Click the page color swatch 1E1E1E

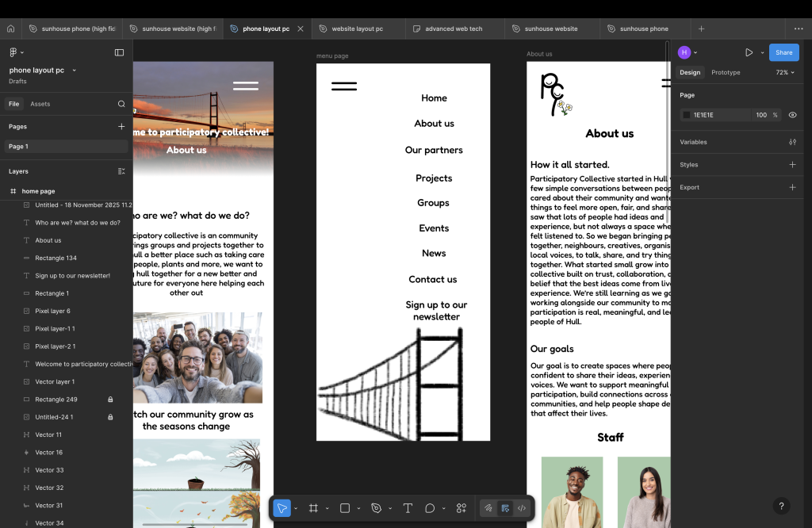point(687,115)
